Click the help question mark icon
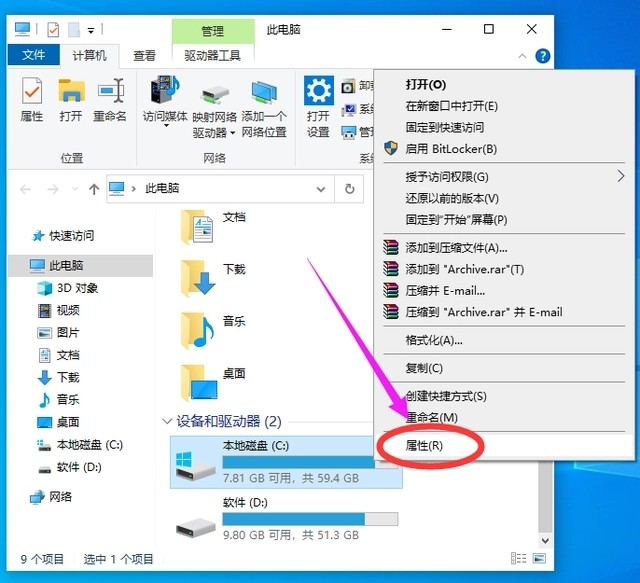640x583 pixels. 542,56
